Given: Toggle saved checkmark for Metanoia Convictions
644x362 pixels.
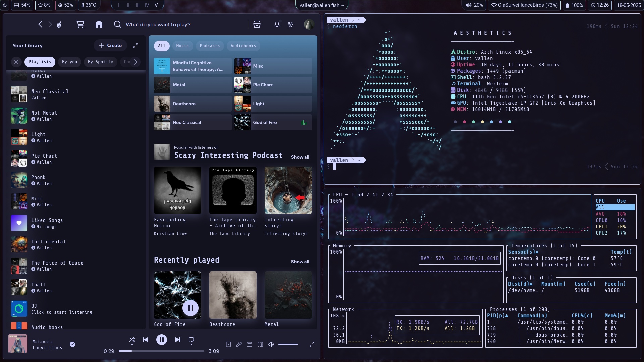Looking at the screenshot, I should coord(72,344).
